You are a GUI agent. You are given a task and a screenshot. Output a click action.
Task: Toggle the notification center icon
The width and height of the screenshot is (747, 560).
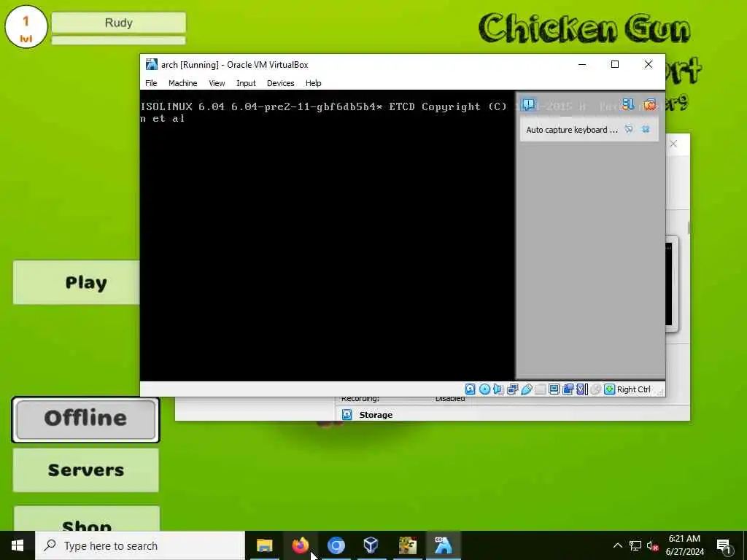528,104
